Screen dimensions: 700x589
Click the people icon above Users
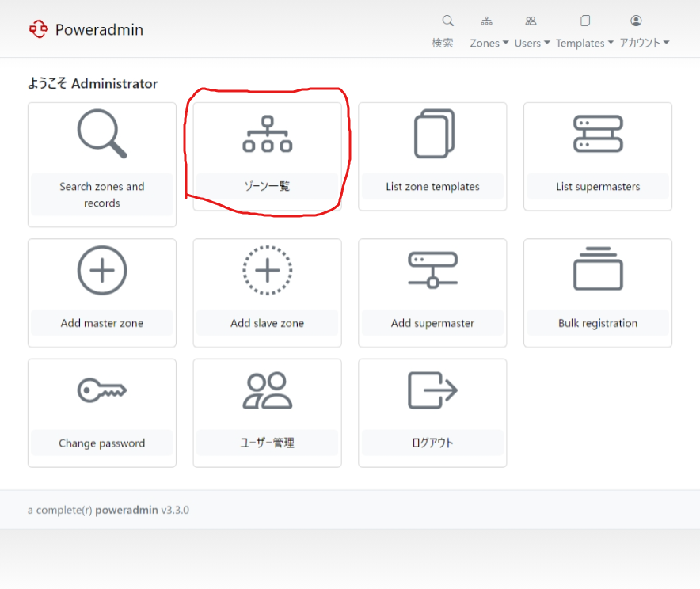click(x=531, y=21)
